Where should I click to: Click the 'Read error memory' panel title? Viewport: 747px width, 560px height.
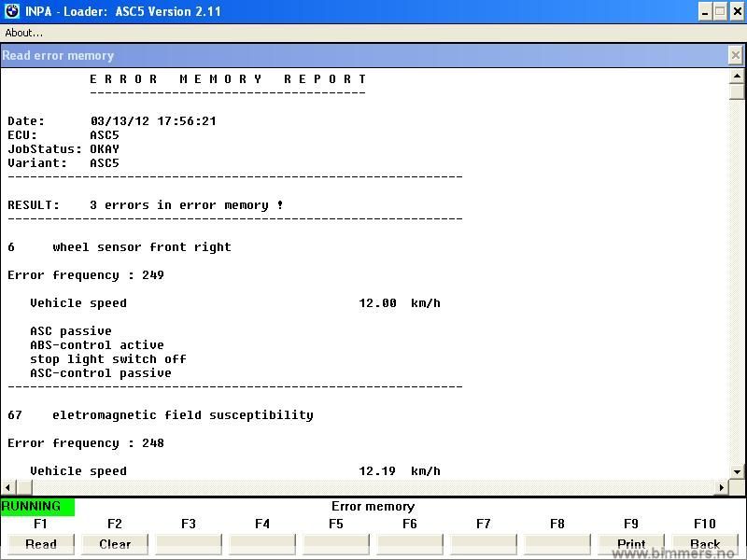click(x=58, y=56)
